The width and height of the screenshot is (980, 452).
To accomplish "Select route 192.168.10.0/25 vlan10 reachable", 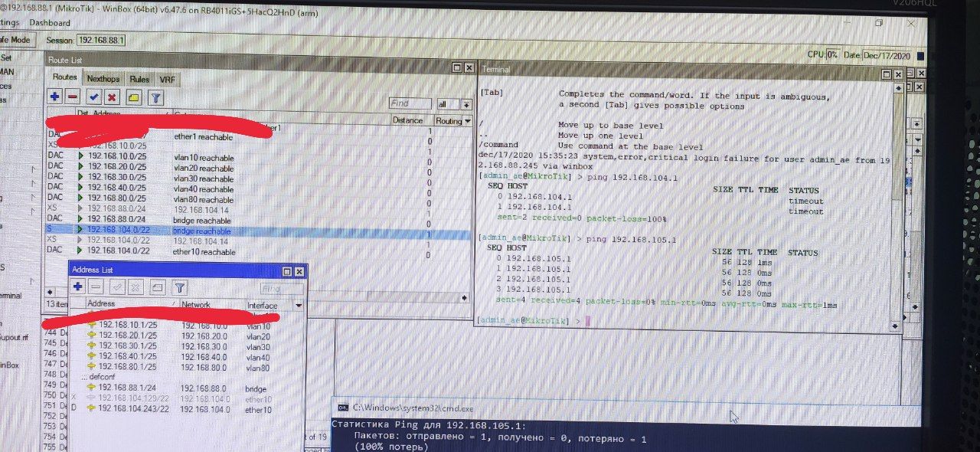I will click(257, 158).
